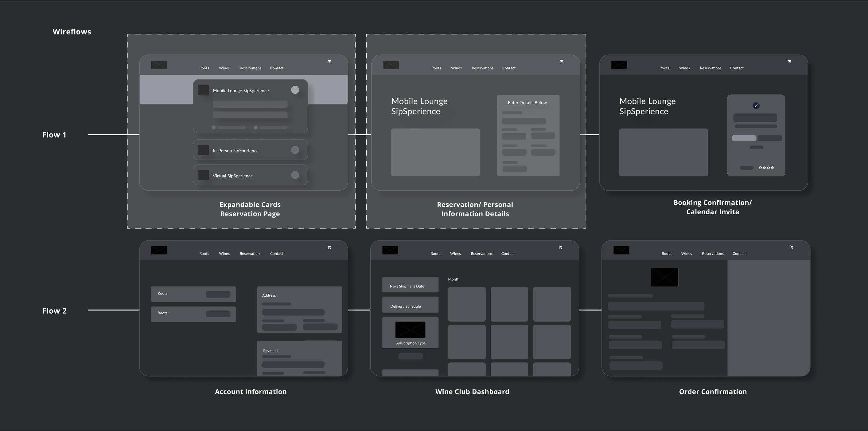Toggle the In-Person SipSperience card
The width and height of the screenshot is (868, 431).
point(295,150)
